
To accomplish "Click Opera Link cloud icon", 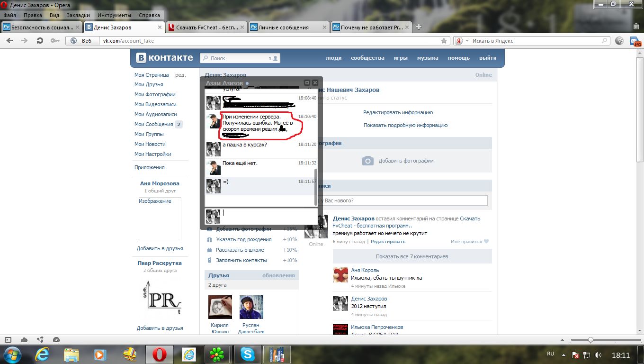I will 24,340.
